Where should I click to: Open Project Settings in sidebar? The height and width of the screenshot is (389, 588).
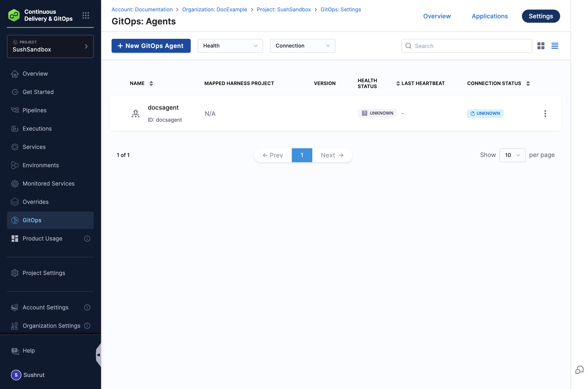tap(50, 273)
